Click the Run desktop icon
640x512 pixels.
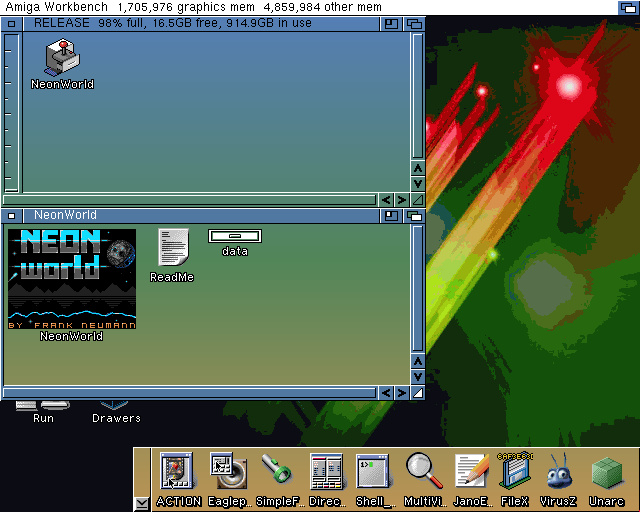coord(43,406)
